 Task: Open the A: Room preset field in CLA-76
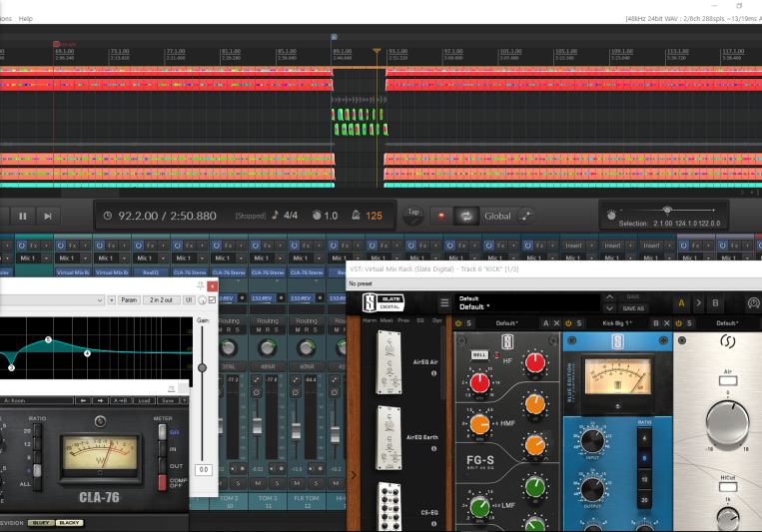(x=36, y=401)
